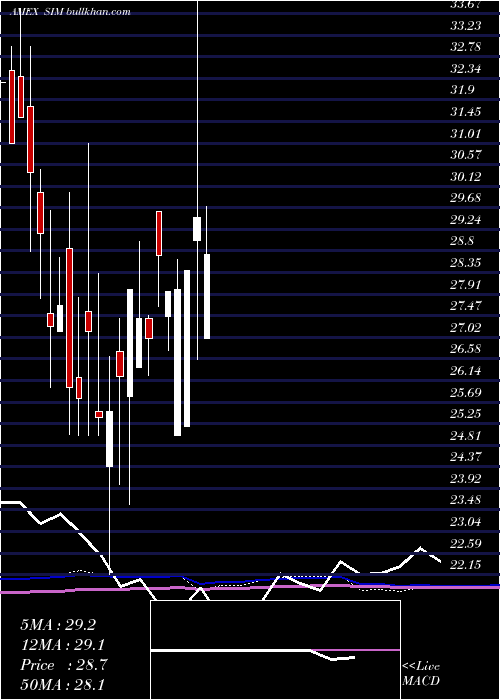Click the 'AMEX SIM bullkhan.com' chart title
500x700 pixels.
71,12
